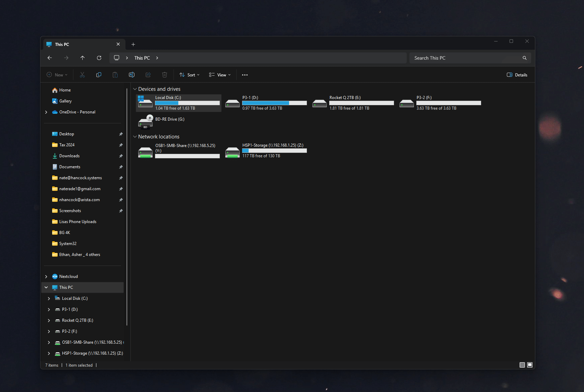Unpin nate@hancock.systems pin icon

121,178
